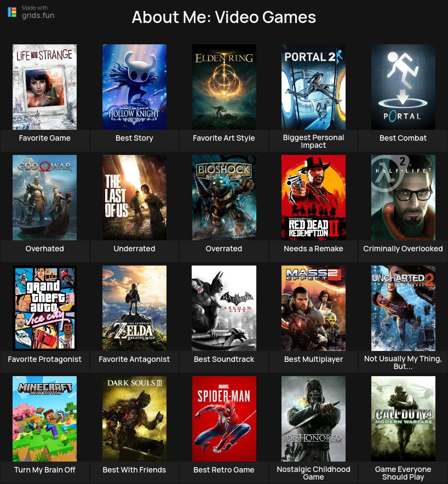Viewport: 448px width, 484px height.
Task: Select the original Portal cover
Action: [x=403, y=87]
